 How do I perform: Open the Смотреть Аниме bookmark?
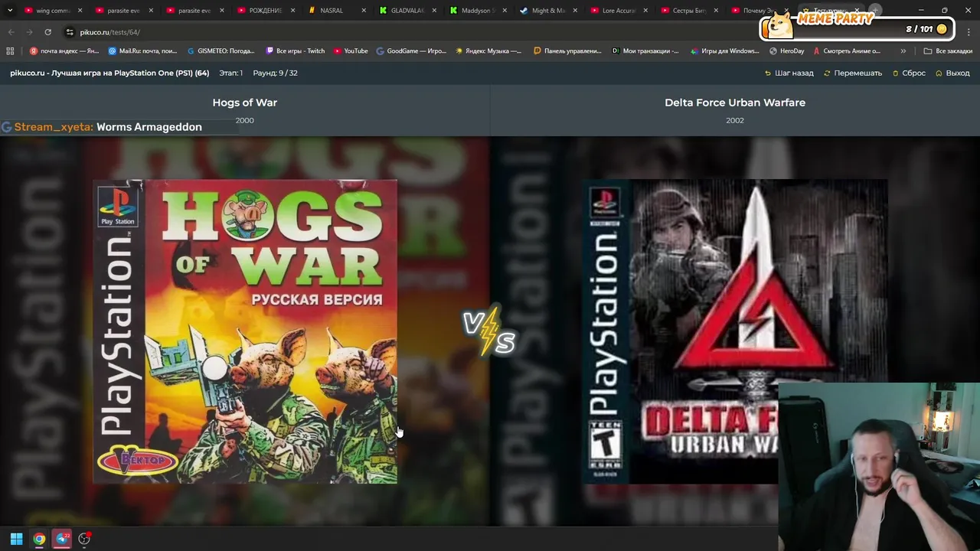point(847,51)
